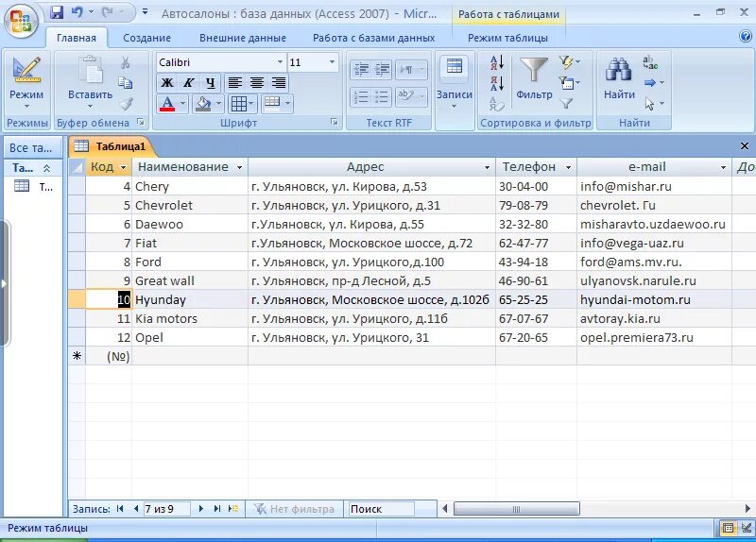
Task: Collapse the Та... navigation group chevrons
Action: click(x=46, y=168)
